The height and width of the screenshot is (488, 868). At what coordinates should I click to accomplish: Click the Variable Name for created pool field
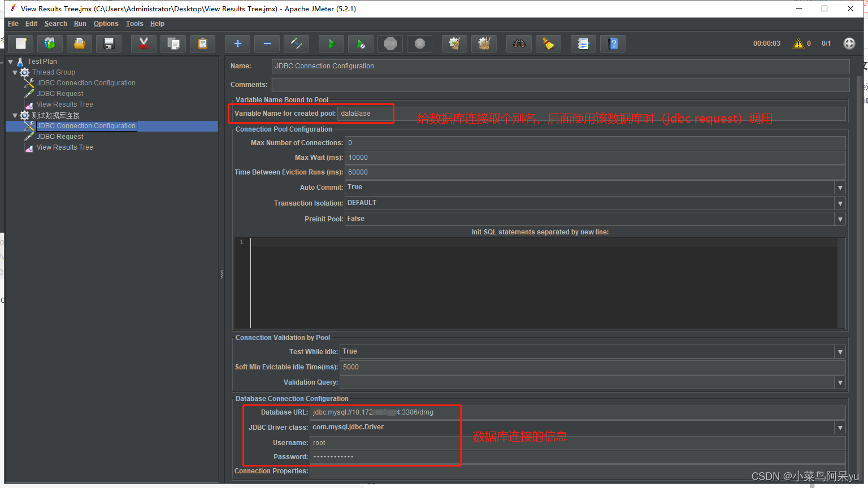tap(592, 114)
